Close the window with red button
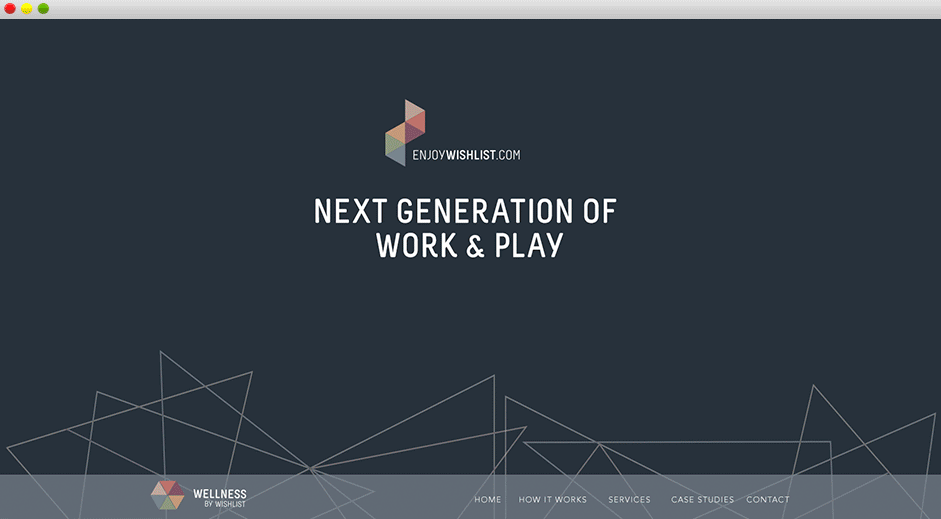Viewport: 941px width, 519px height. [10, 8]
